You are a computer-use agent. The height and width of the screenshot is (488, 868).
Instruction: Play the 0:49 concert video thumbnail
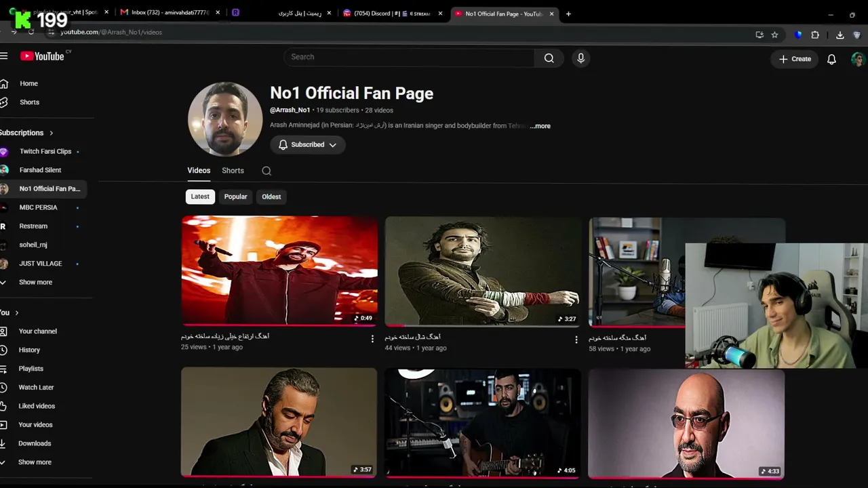tap(279, 270)
